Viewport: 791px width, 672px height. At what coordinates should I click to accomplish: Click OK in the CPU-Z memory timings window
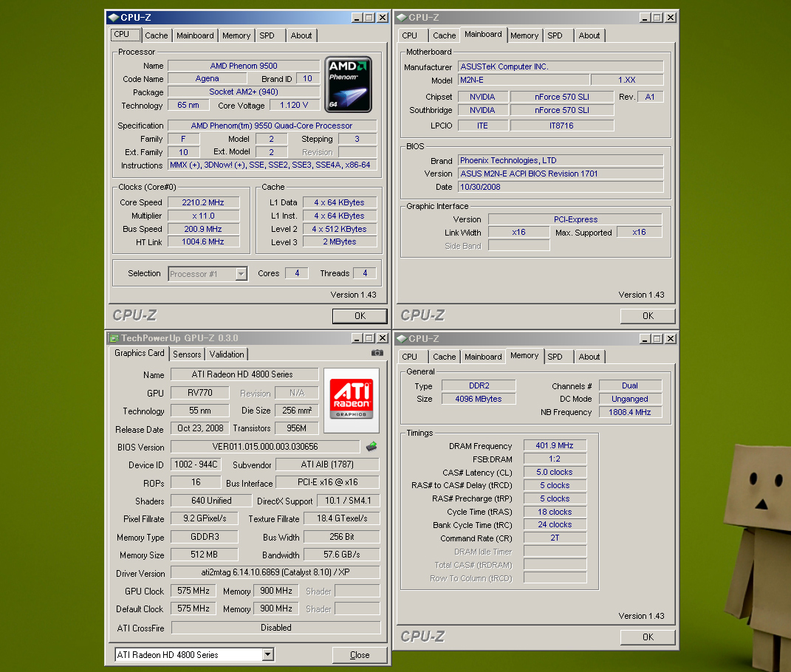click(648, 637)
